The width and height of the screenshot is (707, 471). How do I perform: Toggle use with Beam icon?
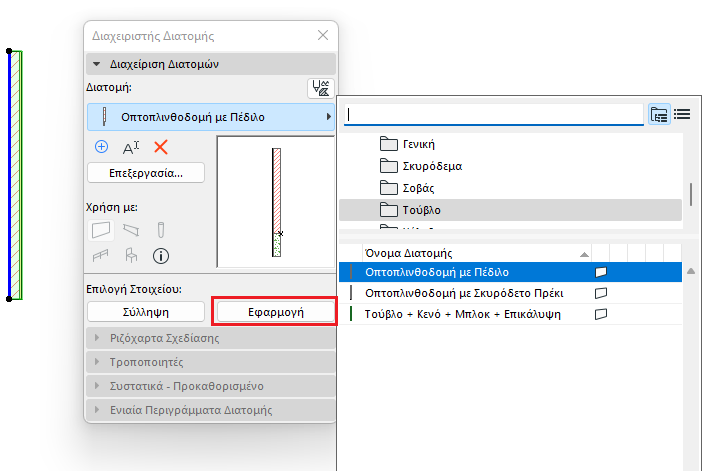[131, 230]
